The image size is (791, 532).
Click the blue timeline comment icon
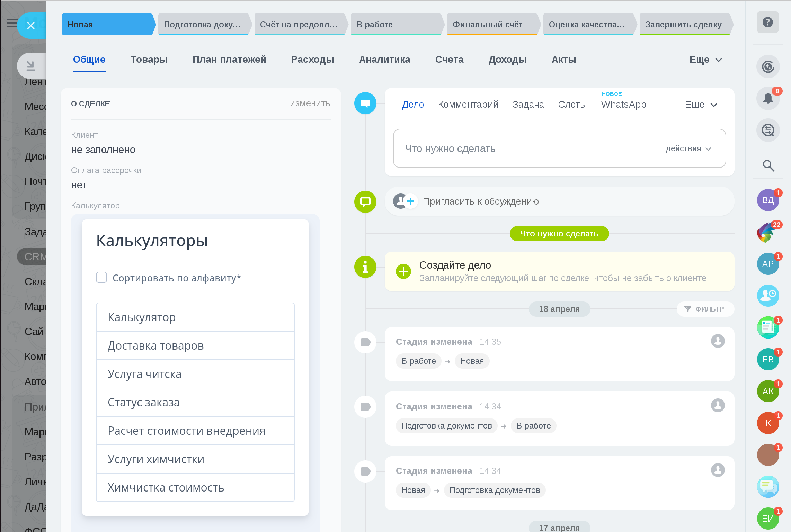(365, 103)
